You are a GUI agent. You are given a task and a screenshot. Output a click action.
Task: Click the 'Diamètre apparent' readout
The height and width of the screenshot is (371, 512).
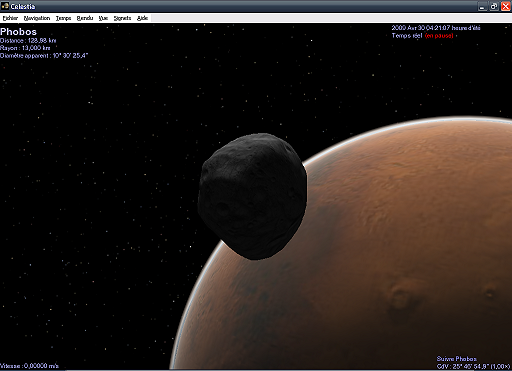[44, 56]
